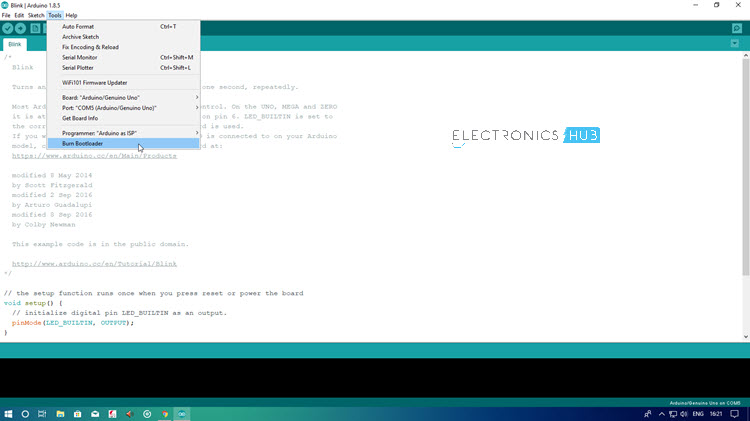Image resolution: width=750 pixels, height=421 pixels.
Task: Open Serial Plotter menu entry
Action: click(x=123, y=67)
